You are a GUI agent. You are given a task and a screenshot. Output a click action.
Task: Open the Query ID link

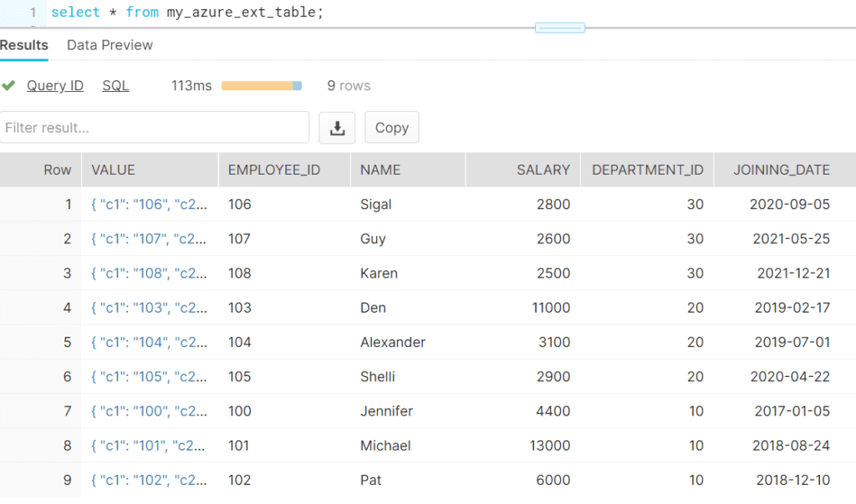pyautogui.click(x=55, y=86)
